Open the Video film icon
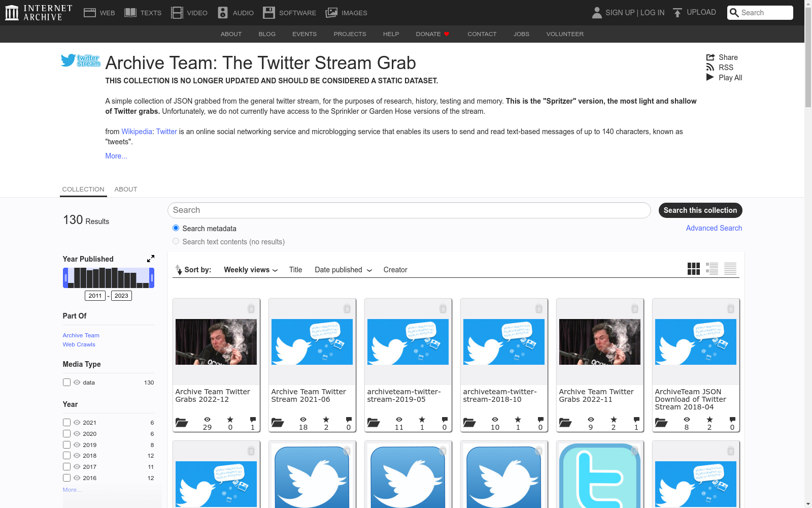The width and height of the screenshot is (812, 508). tap(177, 13)
